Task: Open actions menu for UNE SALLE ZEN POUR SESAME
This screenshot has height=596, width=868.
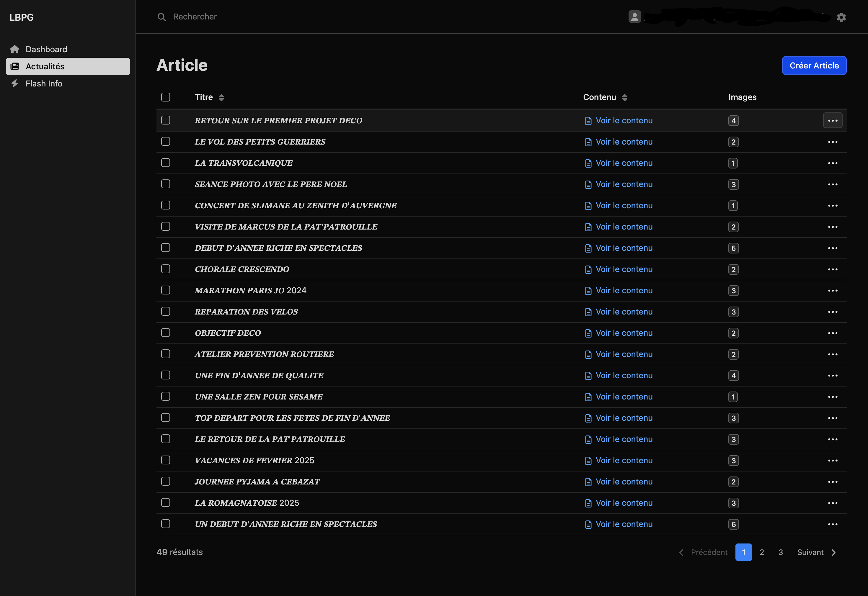Action: [833, 397]
